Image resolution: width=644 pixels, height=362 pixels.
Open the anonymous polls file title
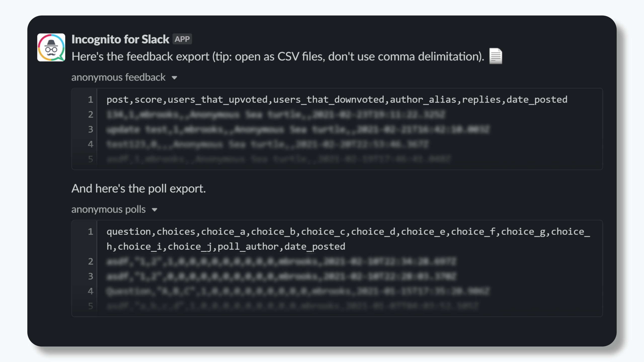(x=108, y=209)
